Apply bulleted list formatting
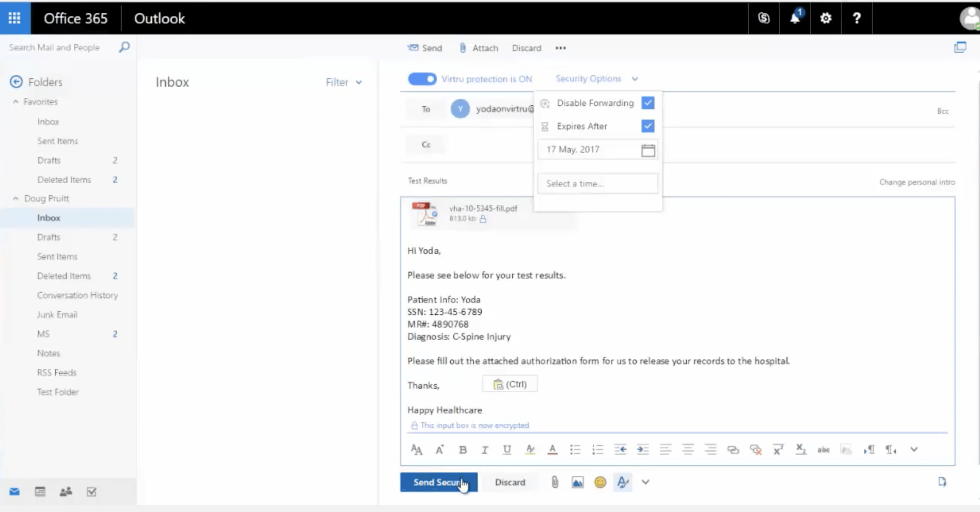 (x=575, y=450)
